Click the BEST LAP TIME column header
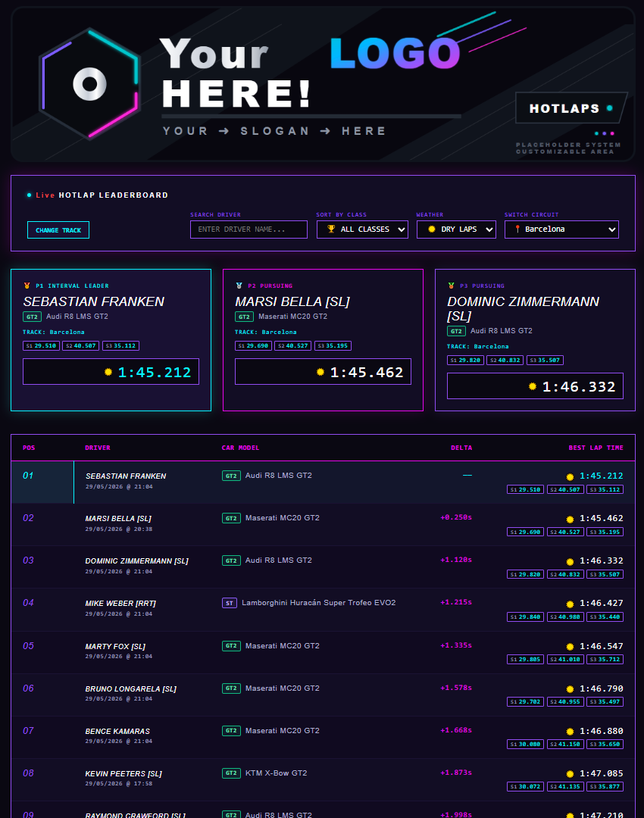 [x=596, y=448]
